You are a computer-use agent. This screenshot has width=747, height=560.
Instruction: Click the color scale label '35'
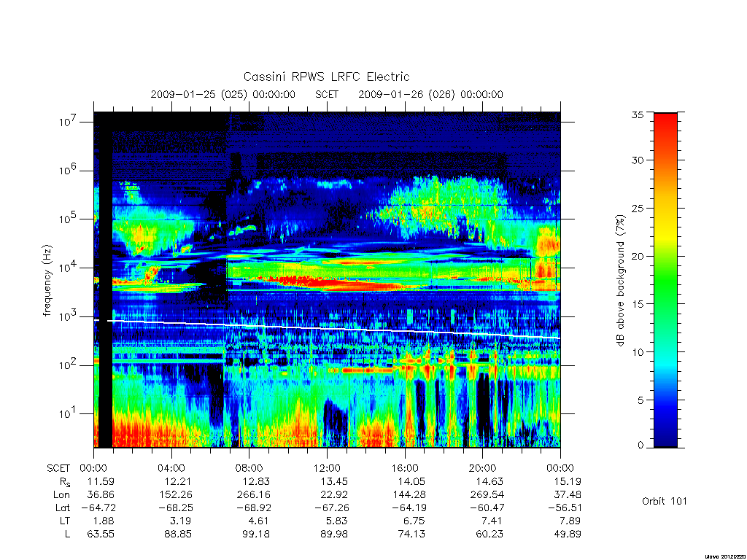[x=638, y=114]
